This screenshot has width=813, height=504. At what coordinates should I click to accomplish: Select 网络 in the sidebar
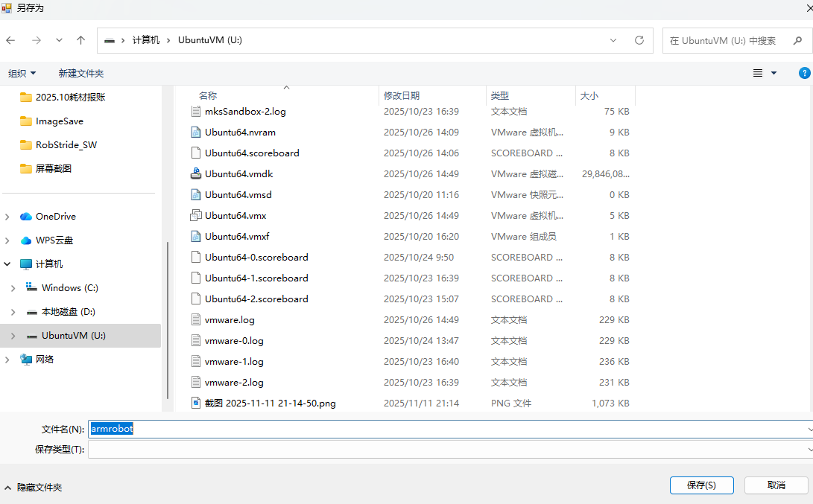pyautogui.click(x=44, y=360)
